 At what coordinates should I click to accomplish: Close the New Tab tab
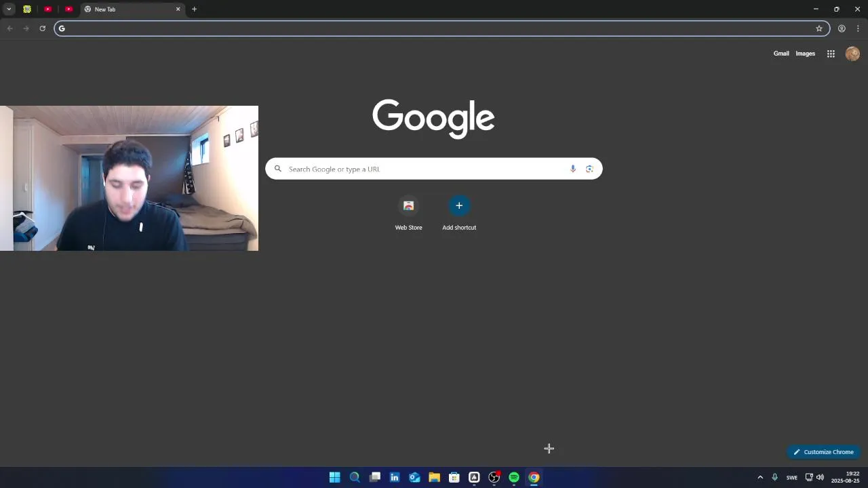pos(178,9)
